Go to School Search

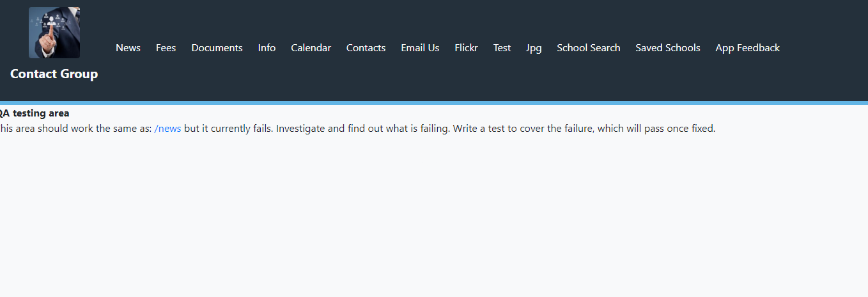[588, 48]
